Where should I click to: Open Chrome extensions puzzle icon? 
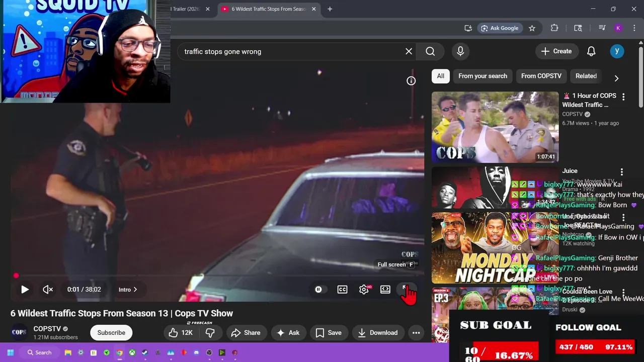tap(554, 28)
